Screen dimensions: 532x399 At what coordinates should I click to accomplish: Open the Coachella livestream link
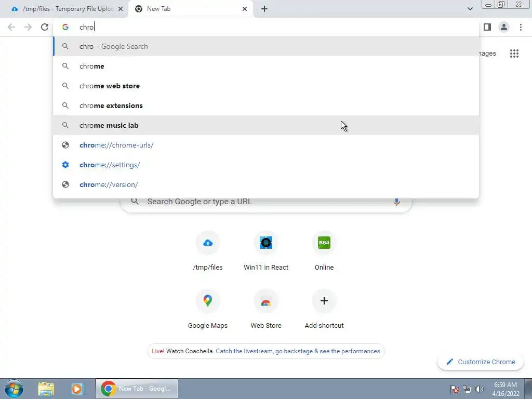point(298,351)
